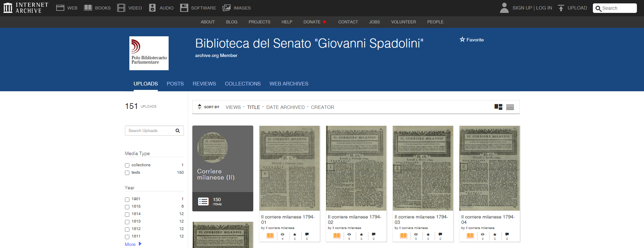Open Il corriere milanese 1794-02 thumbnail
This screenshot has height=248, width=644.
356,168
